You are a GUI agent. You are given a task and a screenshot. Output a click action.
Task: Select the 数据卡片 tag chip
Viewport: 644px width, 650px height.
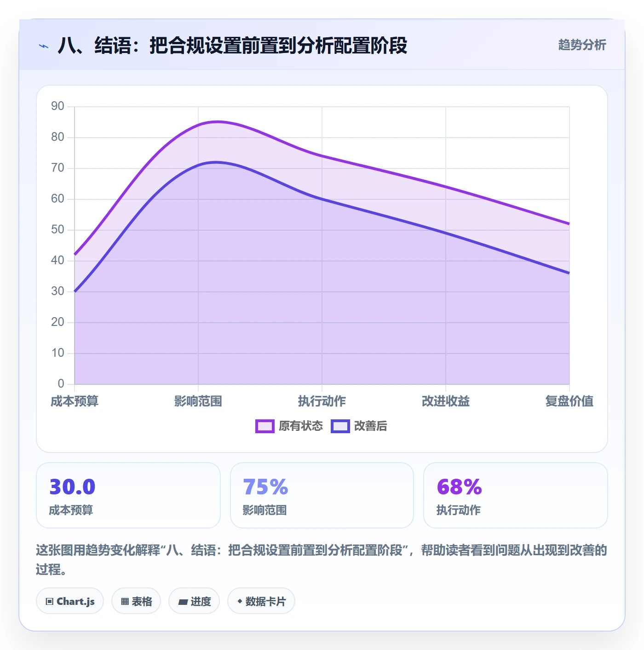coord(261,601)
